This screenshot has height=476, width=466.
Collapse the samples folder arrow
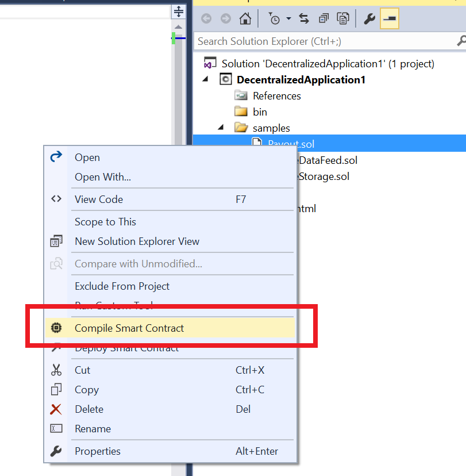click(221, 128)
